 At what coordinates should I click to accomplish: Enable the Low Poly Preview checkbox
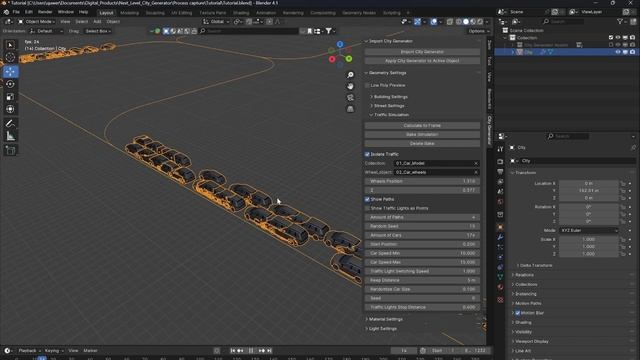point(367,85)
